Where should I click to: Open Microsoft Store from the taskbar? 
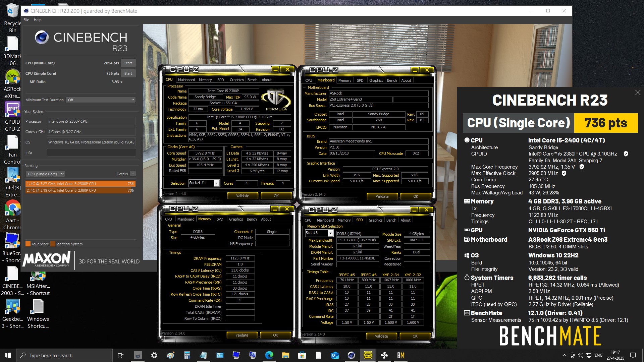coord(302,355)
